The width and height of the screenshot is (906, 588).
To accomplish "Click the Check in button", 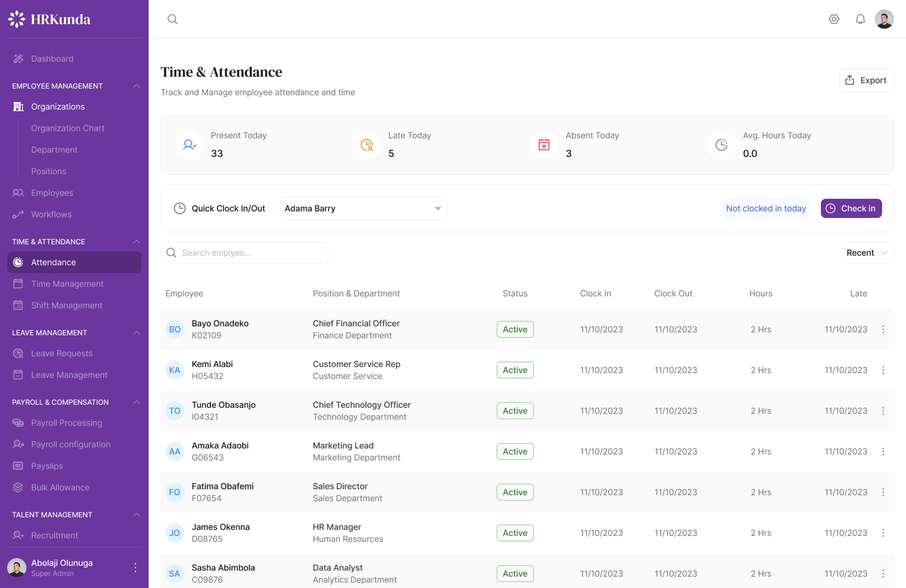I will [x=851, y=208].
